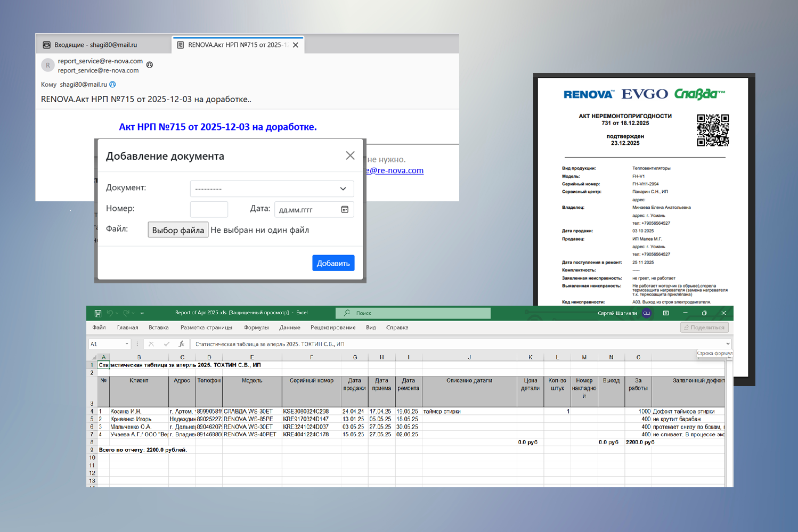Screen dimensions: 798x532
Task: Switch to the Вставка ribbon tab
Action: [x=159, y=328]
